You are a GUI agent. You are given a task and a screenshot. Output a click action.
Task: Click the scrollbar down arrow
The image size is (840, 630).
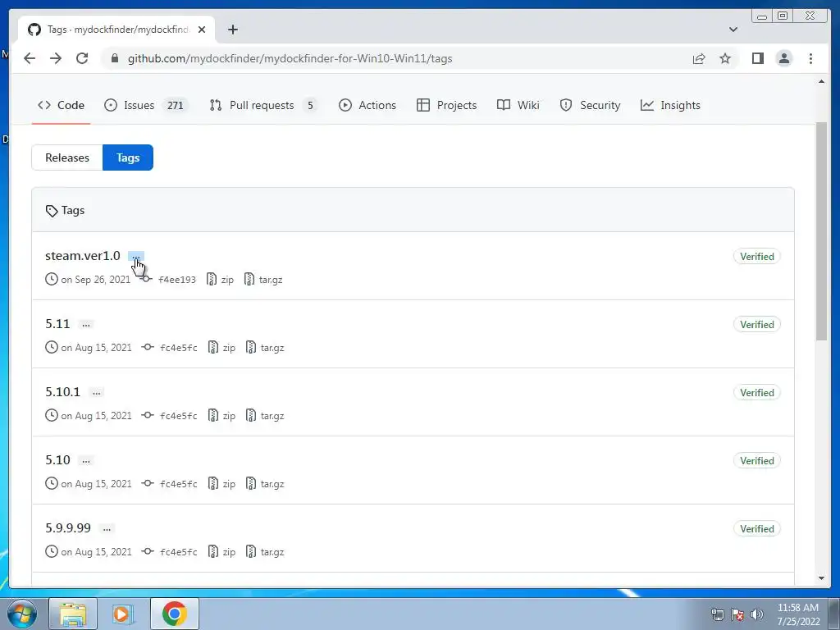(821, 578)
